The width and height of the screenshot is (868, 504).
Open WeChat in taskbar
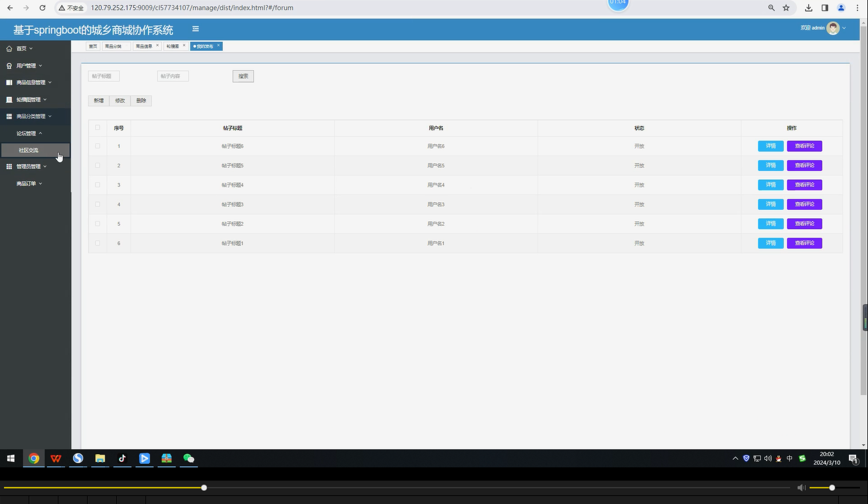[x=188, y=458]
